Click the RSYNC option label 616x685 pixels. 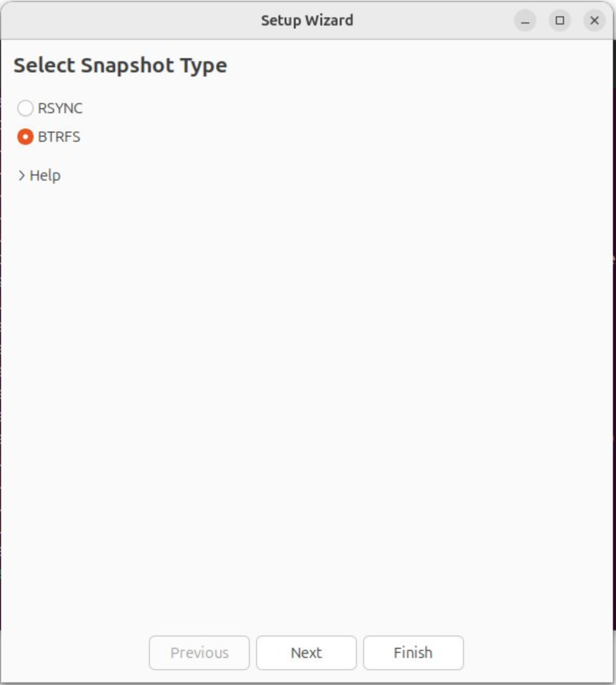tap(60, 108)
